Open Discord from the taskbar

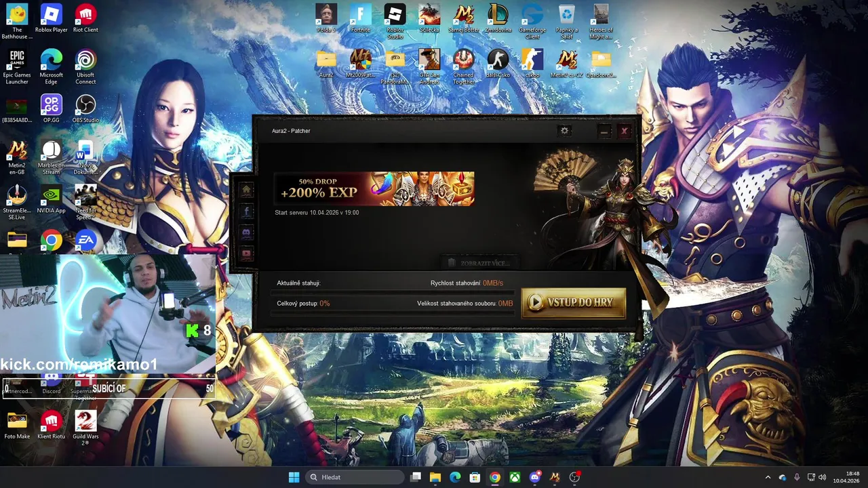click(x=535, y=477)
